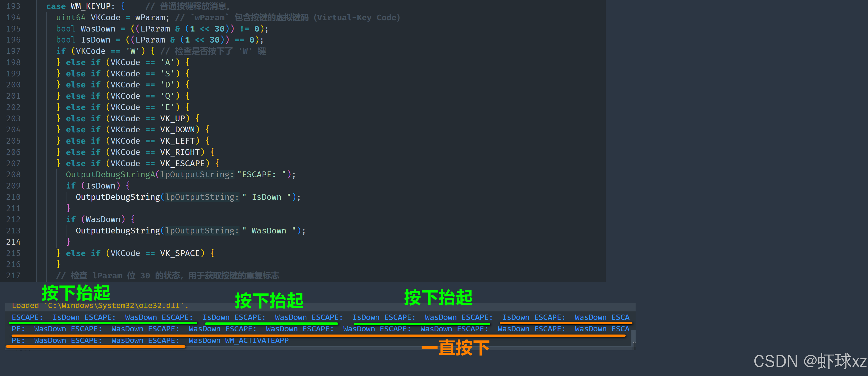Click the VKCode variable in the uint64 declaration

click(105, 18)
